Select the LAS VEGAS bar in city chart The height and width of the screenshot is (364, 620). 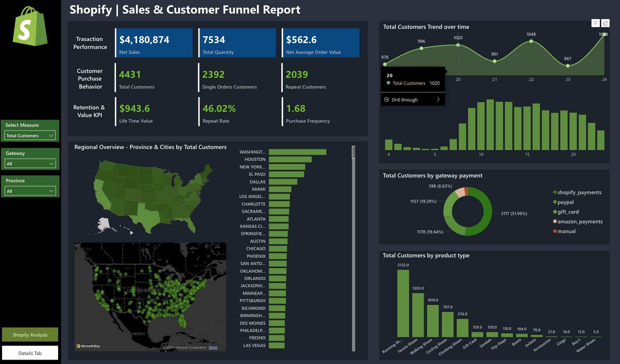point(277,346)
